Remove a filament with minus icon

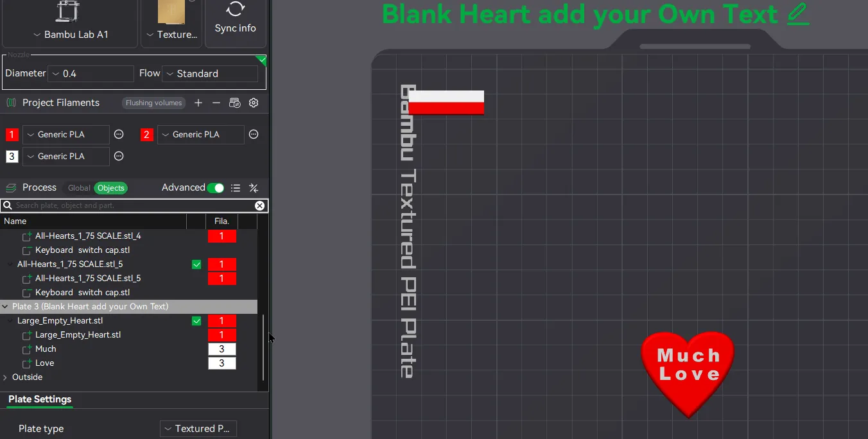pyautogui.click(x=216, y=103)
